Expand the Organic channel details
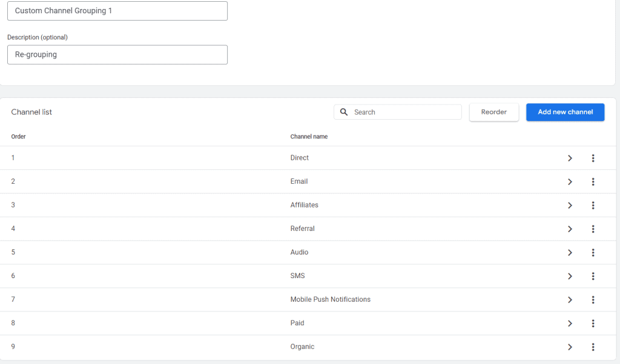620x364 pixels. (570, 346)
